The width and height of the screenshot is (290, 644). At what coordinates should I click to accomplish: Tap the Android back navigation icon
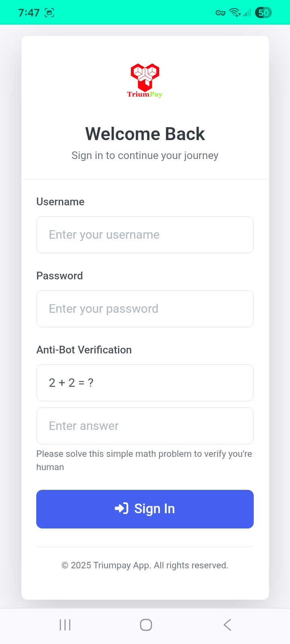click(x=227, y=625)
